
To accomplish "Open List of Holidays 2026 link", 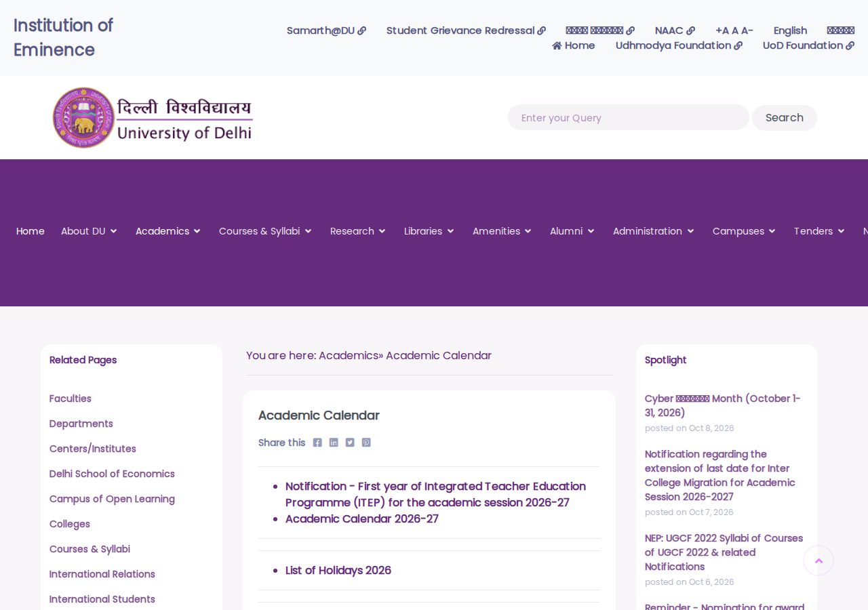I will (338, 570).
